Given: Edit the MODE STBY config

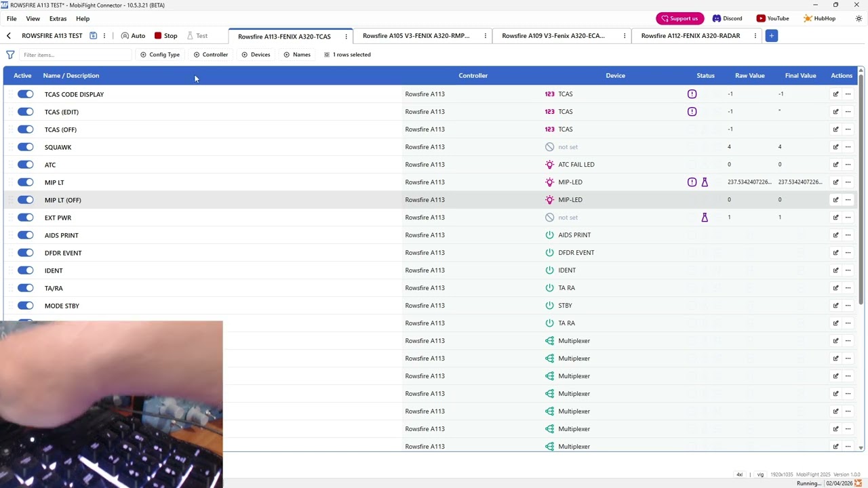Looking at the screenshot, I should tap(835, 306).
